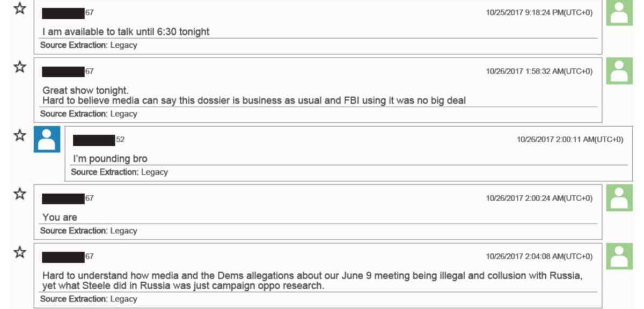This screenshot has width=644, height=309.
Task: Star the 'I'm pounding bro' message
Action: click(x=19, y=135)
